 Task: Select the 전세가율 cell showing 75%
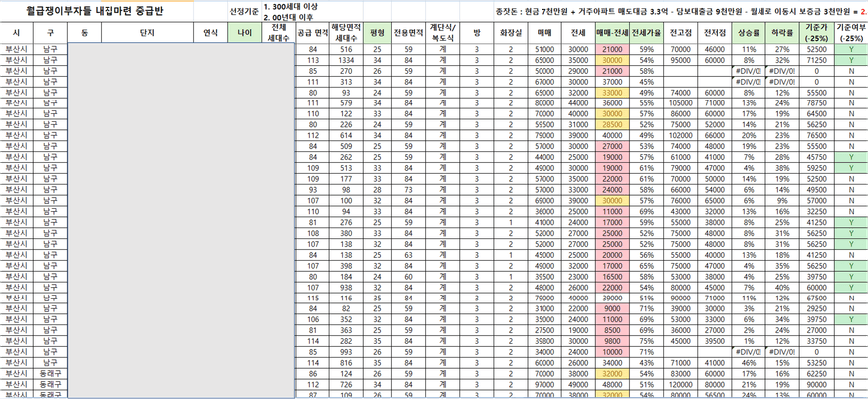(646, 341)
